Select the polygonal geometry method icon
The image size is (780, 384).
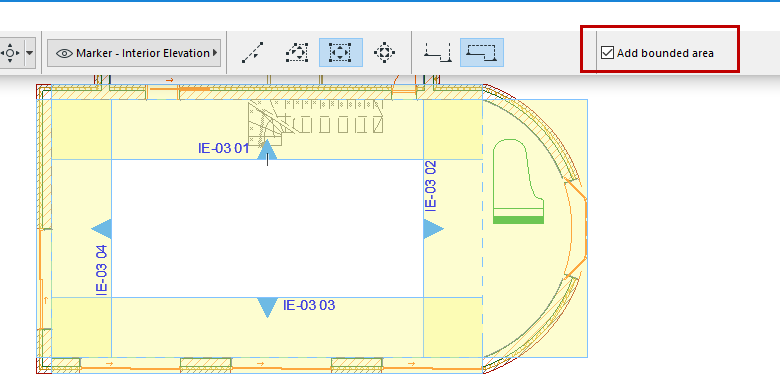coord(297,53)
